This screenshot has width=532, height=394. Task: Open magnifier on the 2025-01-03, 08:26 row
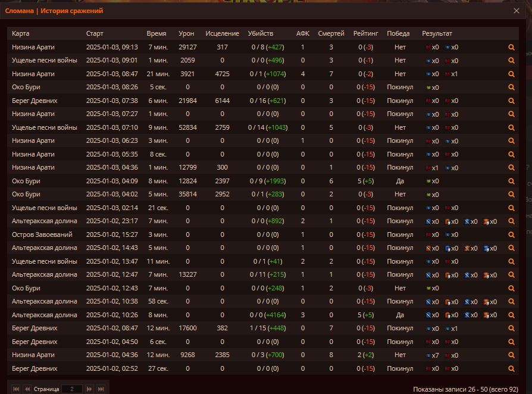[511, 87]
